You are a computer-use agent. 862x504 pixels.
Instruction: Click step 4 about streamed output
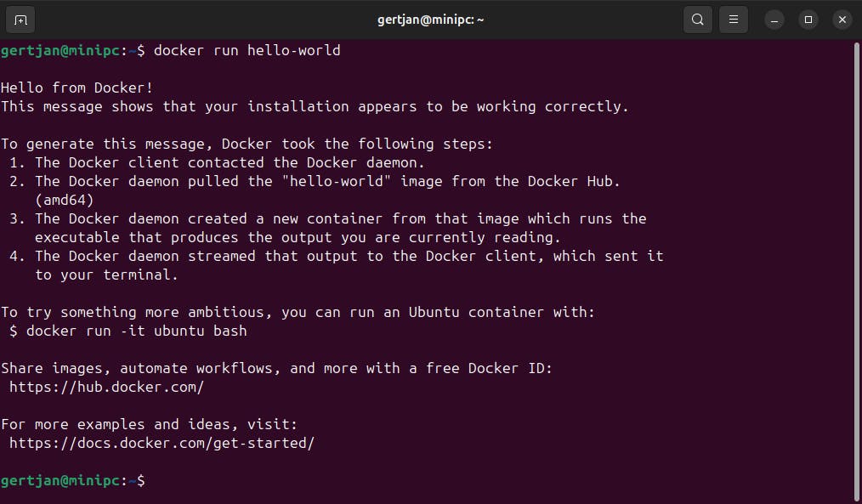[349, 256]
